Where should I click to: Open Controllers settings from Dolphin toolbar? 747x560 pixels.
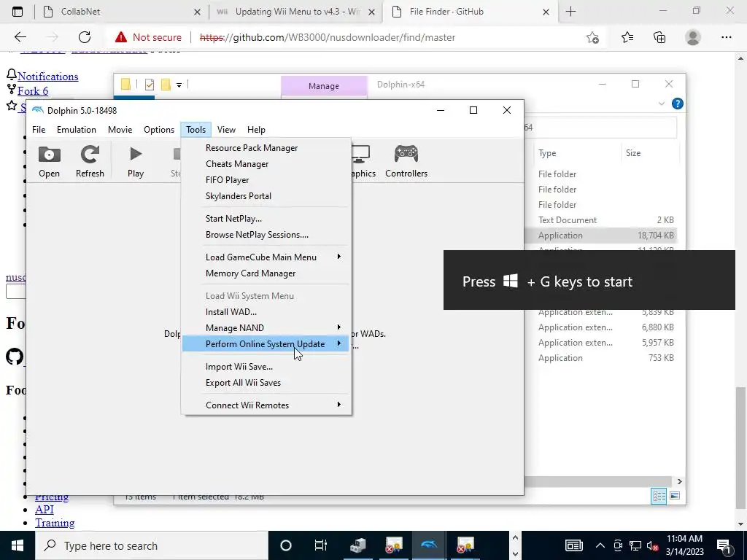pyautogui.click(x=406, y=161)
